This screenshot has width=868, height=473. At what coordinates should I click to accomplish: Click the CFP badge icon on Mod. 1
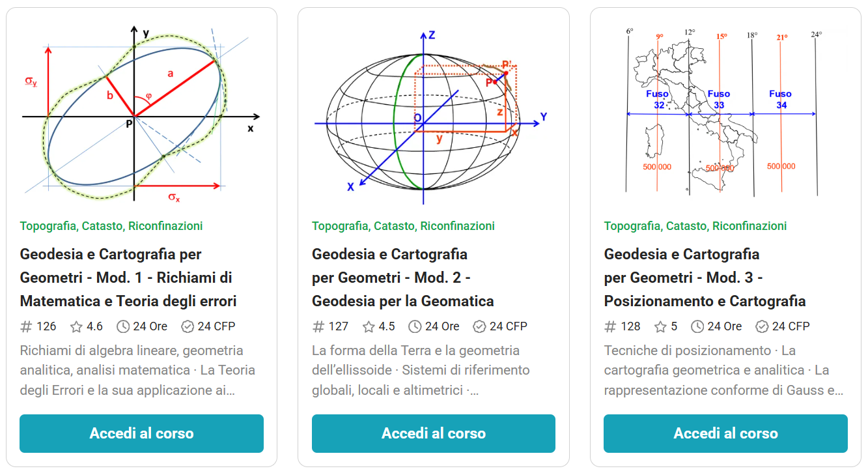tap(188, 326)
